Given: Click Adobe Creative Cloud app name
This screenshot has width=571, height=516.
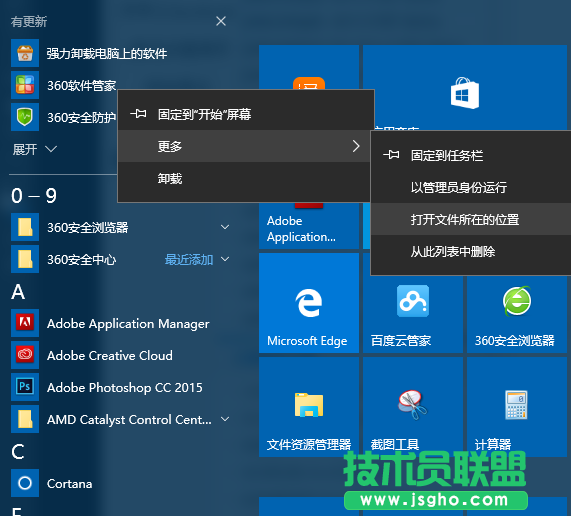Looking at the screenshot, I should [110, 355].
